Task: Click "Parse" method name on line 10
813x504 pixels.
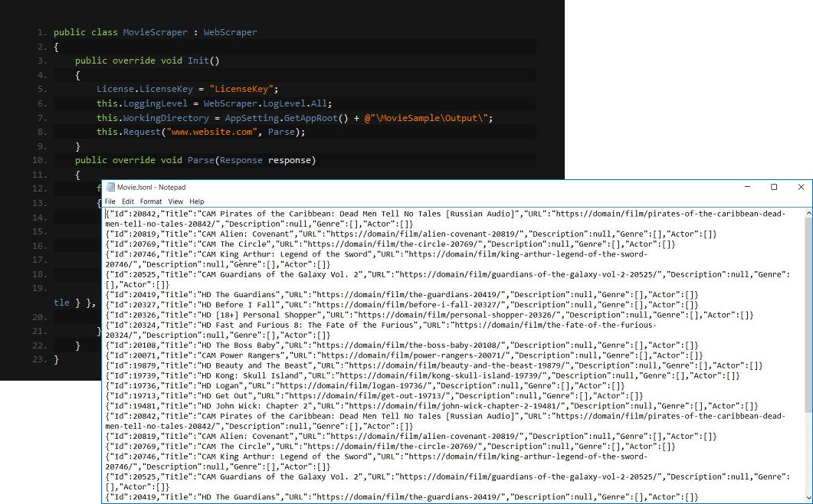Action: click(x=201, y=160)
